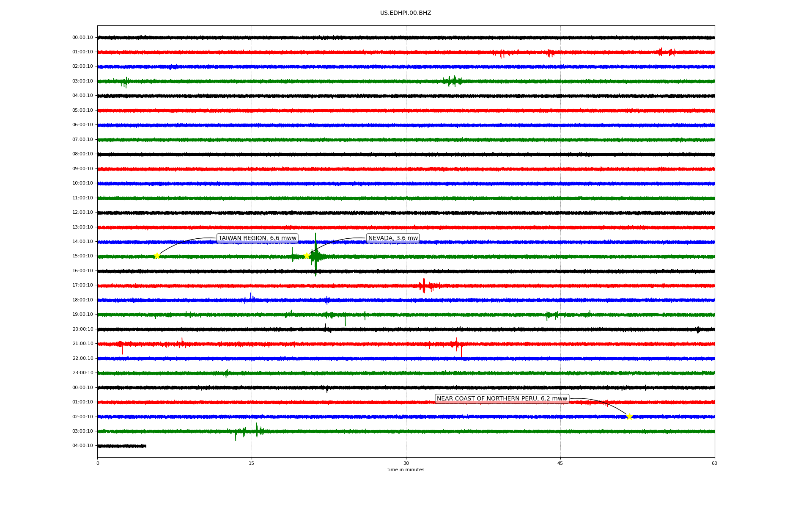Click the 04:00:10 bottom row label
812x508 pixels.
(82, 446)
